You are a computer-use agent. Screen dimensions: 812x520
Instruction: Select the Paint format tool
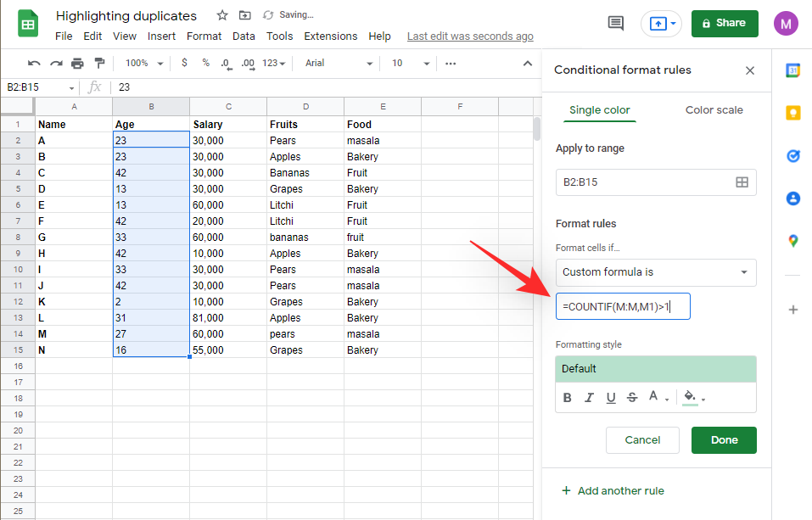coord(99,63)
